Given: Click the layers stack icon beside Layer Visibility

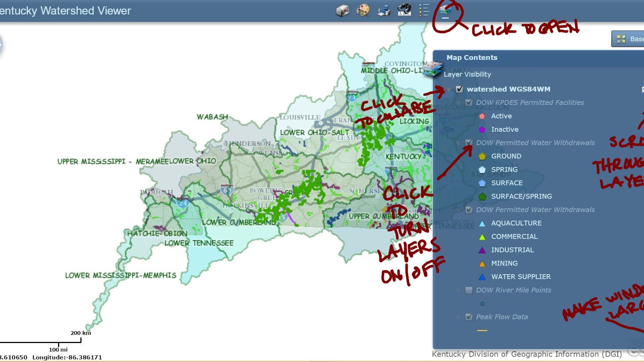Looking at the screenshot, I should click(432, 69).
